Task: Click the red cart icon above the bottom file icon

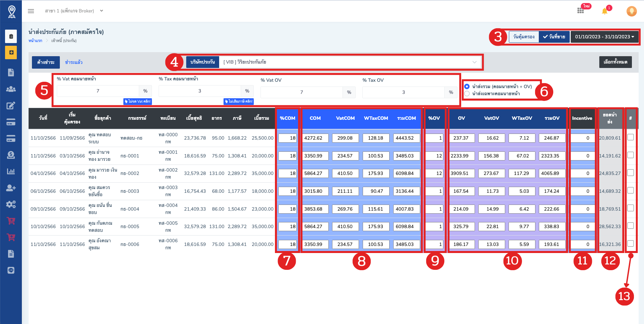Action: (11, 237)
